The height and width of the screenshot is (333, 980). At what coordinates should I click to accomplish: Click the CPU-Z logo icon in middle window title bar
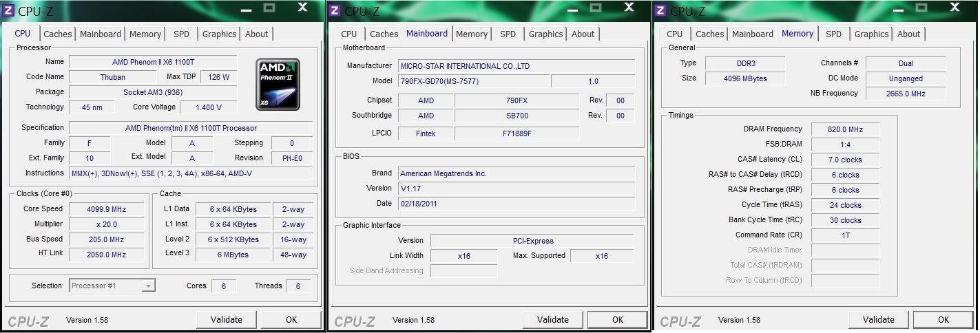335,10
